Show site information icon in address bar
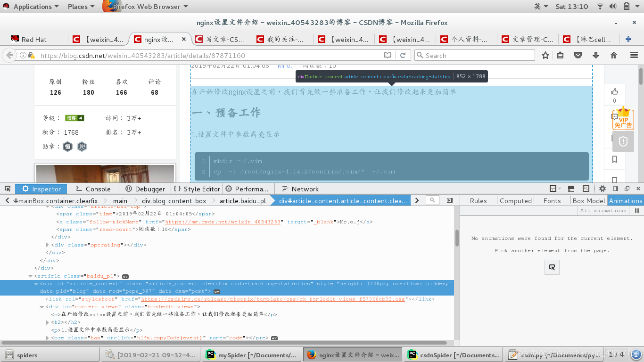Image resolution: width=644 pixels, height=362 pixels. click(23, 55)
